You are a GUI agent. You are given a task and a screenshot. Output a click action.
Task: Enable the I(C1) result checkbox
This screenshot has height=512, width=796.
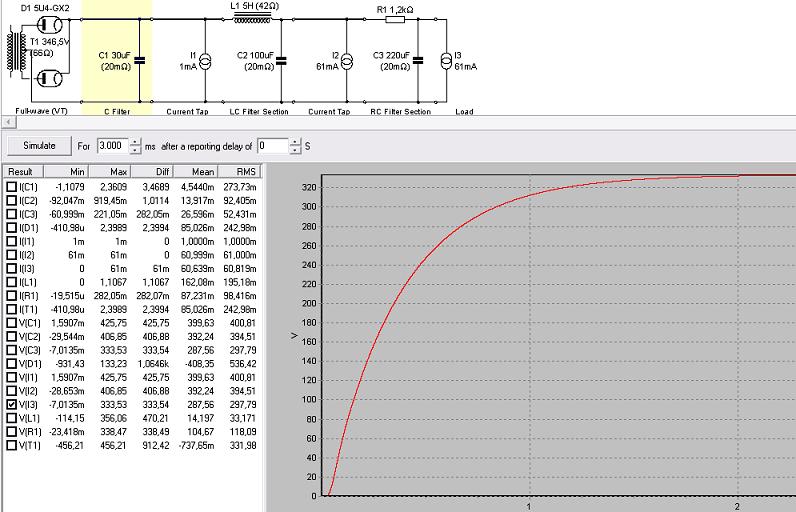tap(12, 186)
